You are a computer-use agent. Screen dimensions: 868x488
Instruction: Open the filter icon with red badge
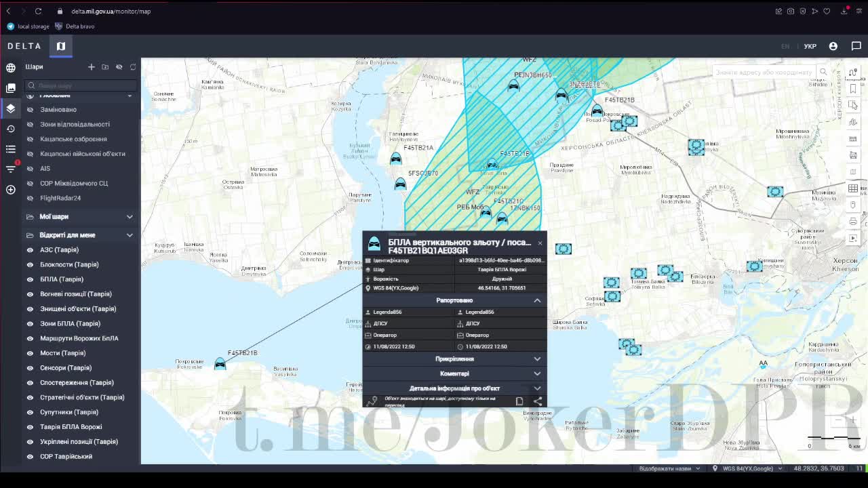pos(11,169)
